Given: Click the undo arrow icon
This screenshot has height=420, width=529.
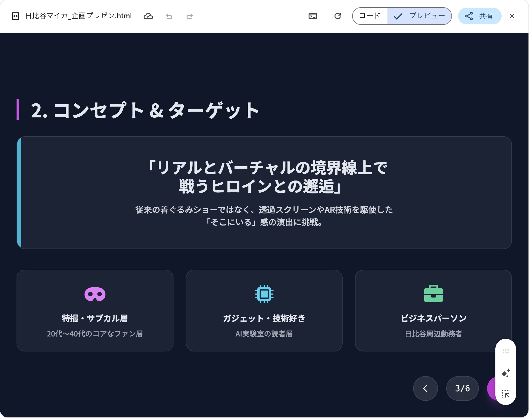Looking at the screenshot, I should pyautogui.click(x=169, y=16).
